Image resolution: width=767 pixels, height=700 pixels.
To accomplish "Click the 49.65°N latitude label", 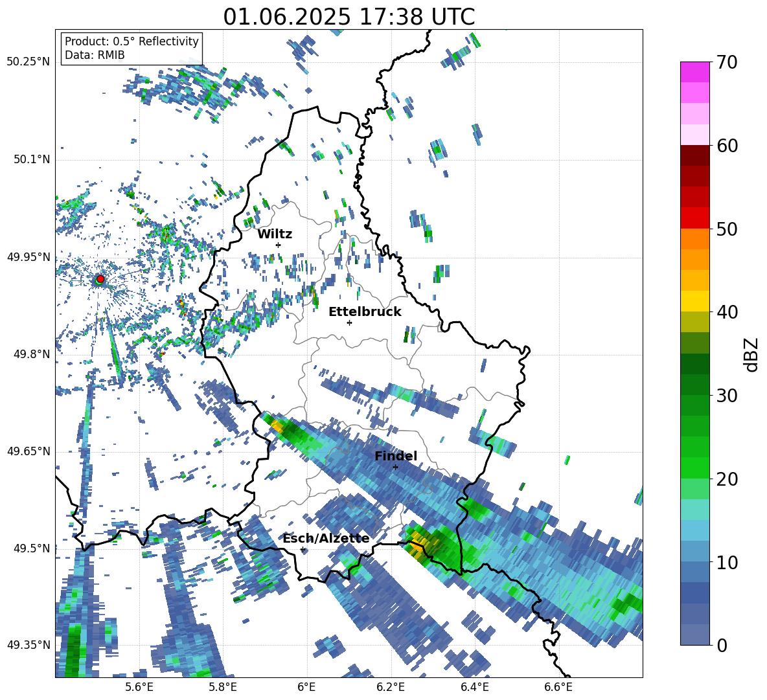I will pyautogui.click(x=29, y=451).
